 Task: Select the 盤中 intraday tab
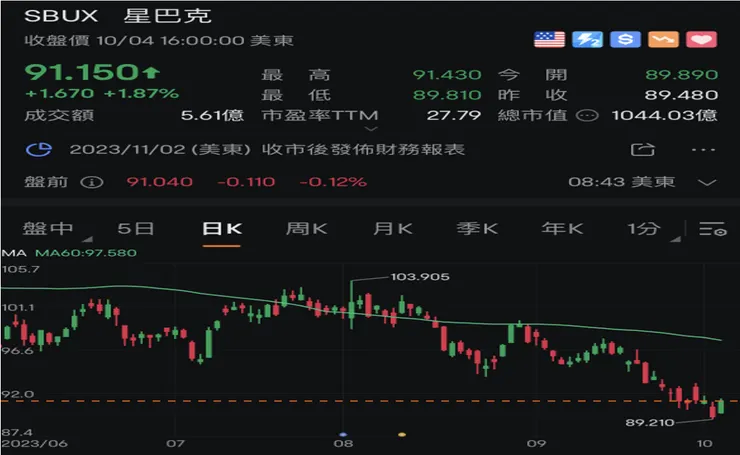(x=48, y=229)
